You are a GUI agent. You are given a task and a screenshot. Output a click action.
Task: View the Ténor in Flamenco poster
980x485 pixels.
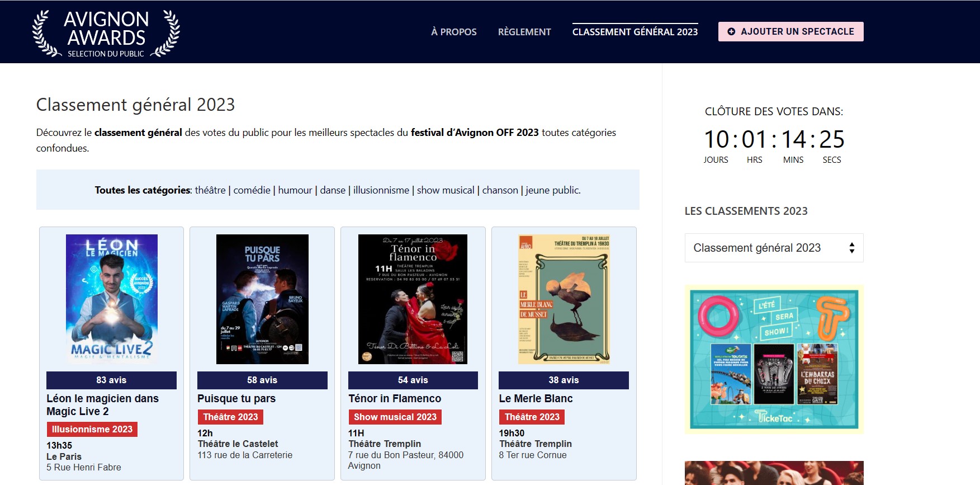point(413,299)
